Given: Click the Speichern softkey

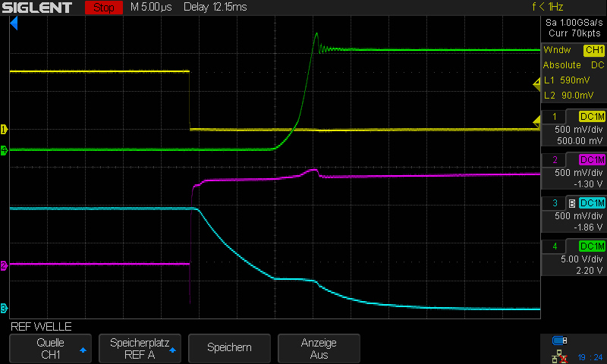Looking at the screenshot, I should click(x=229, y=348).
